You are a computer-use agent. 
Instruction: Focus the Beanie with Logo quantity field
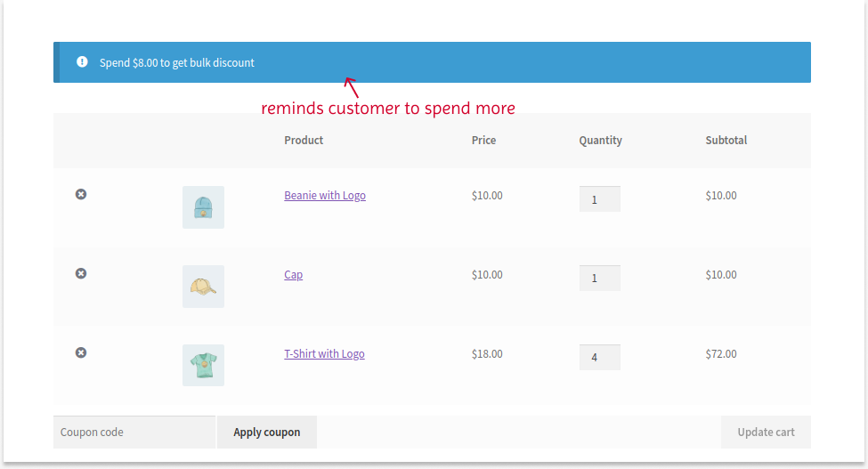point(599,199)
